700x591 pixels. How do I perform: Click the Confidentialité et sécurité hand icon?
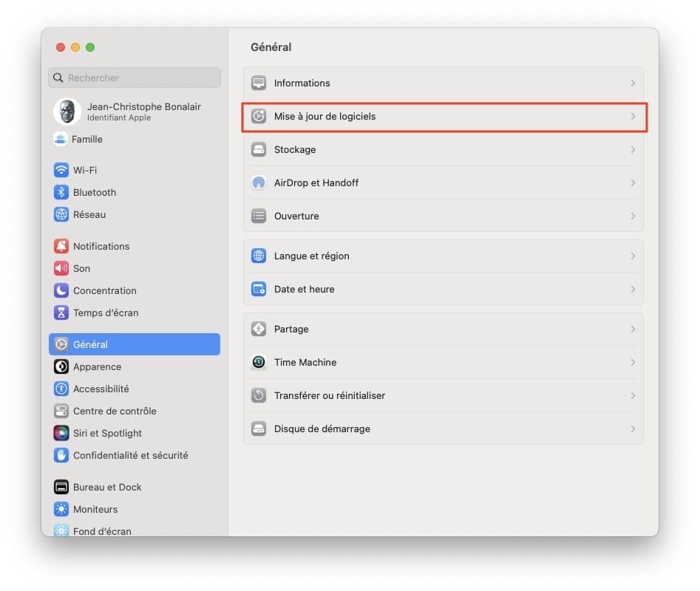[61, 455]
